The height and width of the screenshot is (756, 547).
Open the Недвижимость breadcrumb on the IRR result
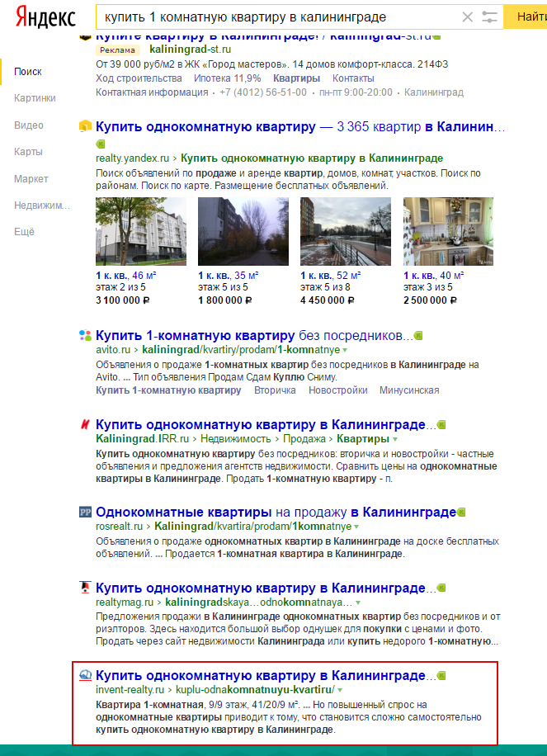[236, 439]
